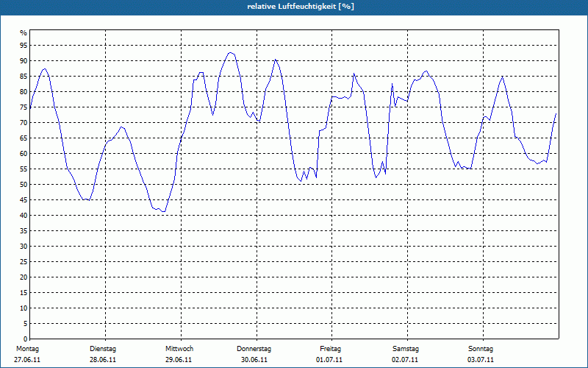Click the '29.06.11' date label
Screen dimensions: 588x368
click(x=179, y=360)
